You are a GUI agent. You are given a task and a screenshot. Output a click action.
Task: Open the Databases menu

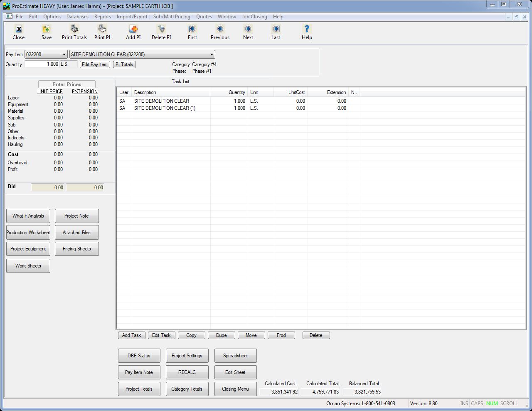point(77,17)
